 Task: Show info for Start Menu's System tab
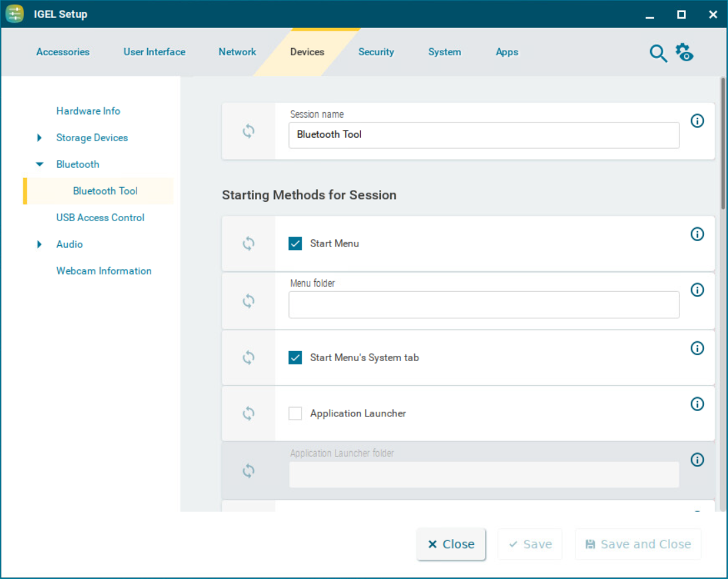[697, 348]
